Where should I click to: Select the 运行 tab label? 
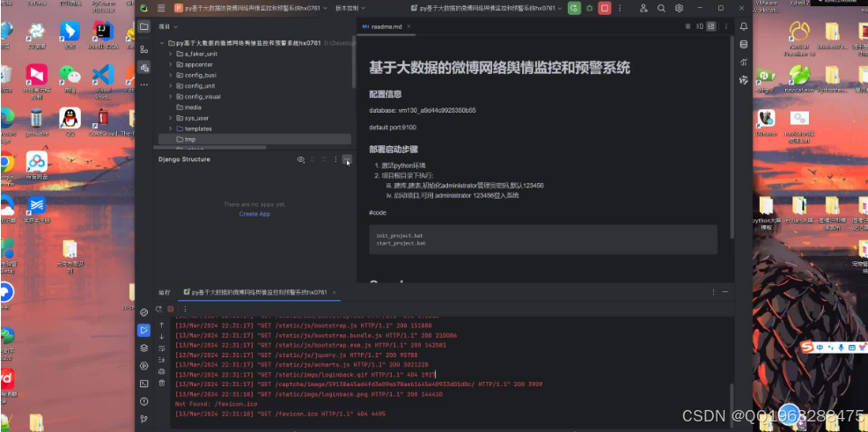click(x=164, y=292)
